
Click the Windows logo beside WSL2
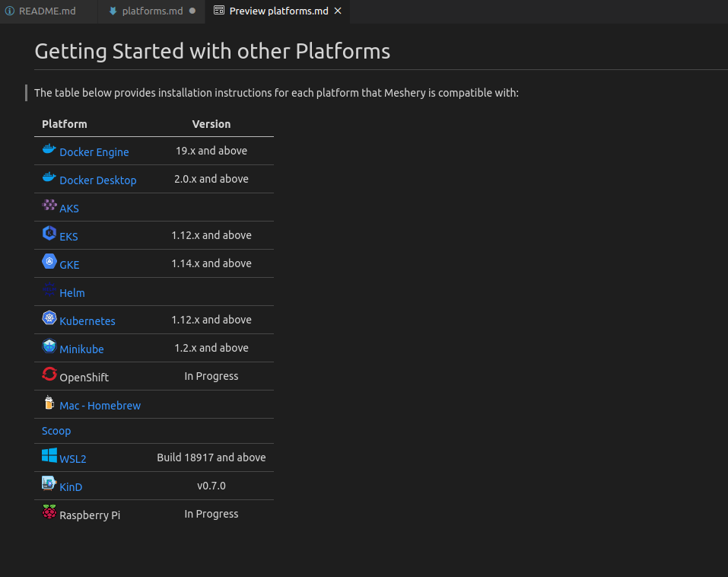[x=49, y=455]
